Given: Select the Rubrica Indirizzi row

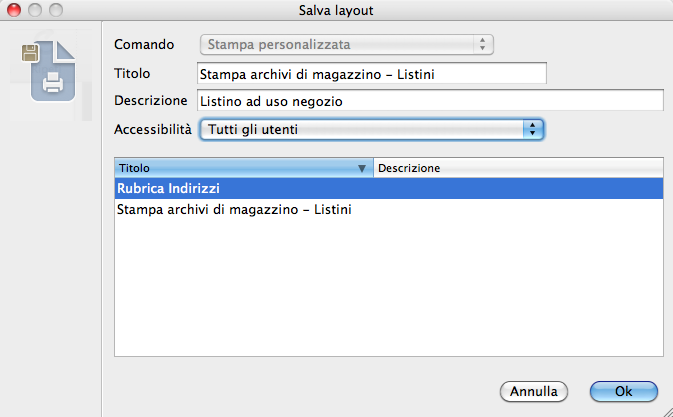Looking at the screenshot, I should click(x=389, y=188).
